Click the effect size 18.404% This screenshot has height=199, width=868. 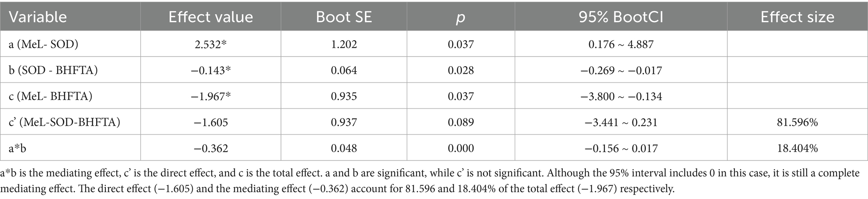click(x=797, y=148)
